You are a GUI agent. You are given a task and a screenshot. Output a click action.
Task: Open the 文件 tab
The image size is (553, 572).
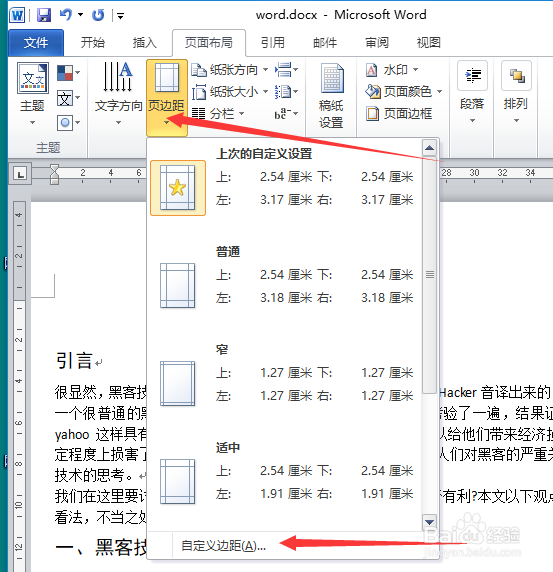(36, 43)
